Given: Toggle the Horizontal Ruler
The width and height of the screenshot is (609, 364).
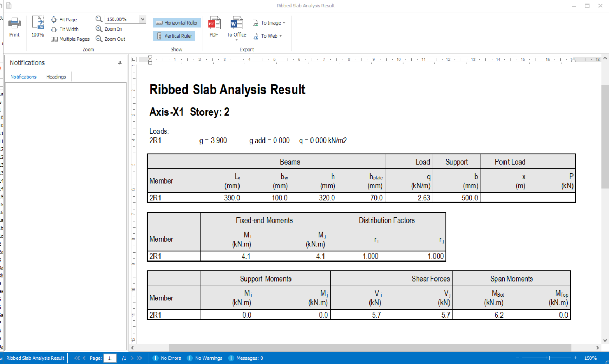Looking at the screenshot, I should (x=177, y=23).
